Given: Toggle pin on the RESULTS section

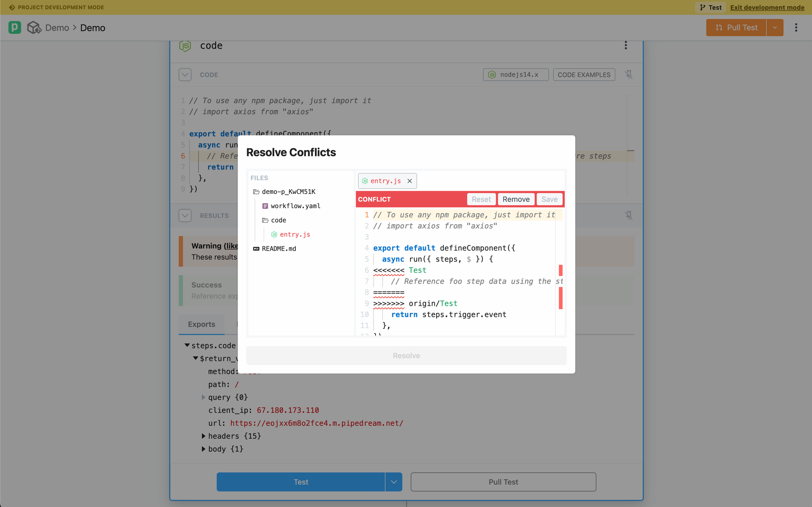Looking at the screenshot, I should click(x=629, y=215).
